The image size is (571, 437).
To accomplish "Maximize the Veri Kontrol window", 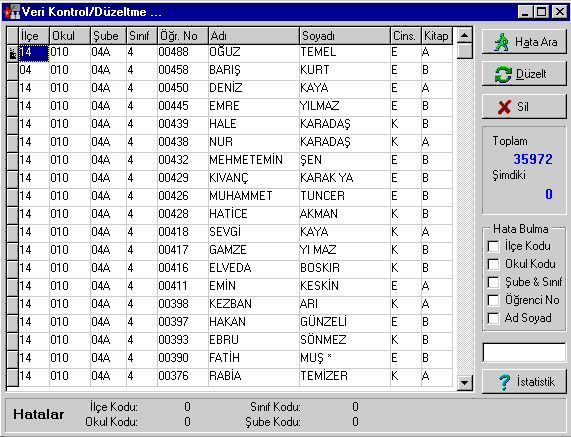I will click(542, 12).
